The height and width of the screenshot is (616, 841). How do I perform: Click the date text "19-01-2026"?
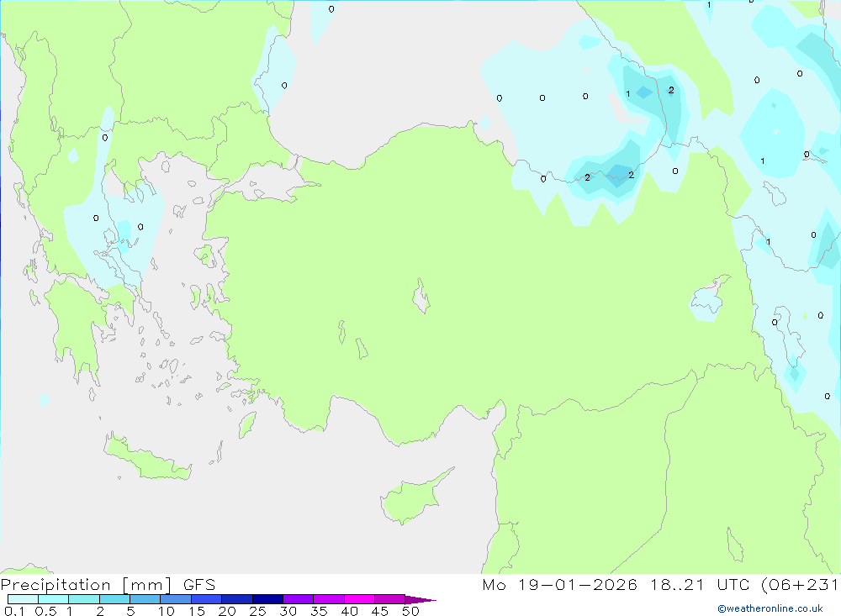(578, 585)
